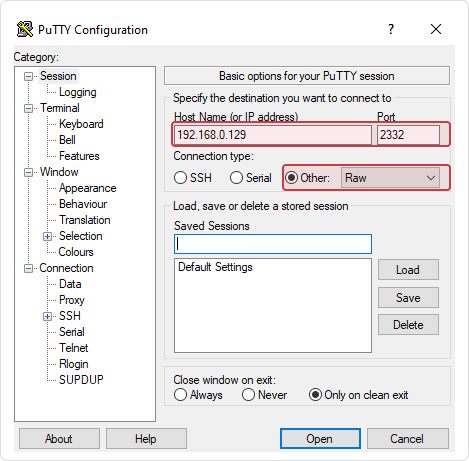Select the Serial connection type radio

236,178
